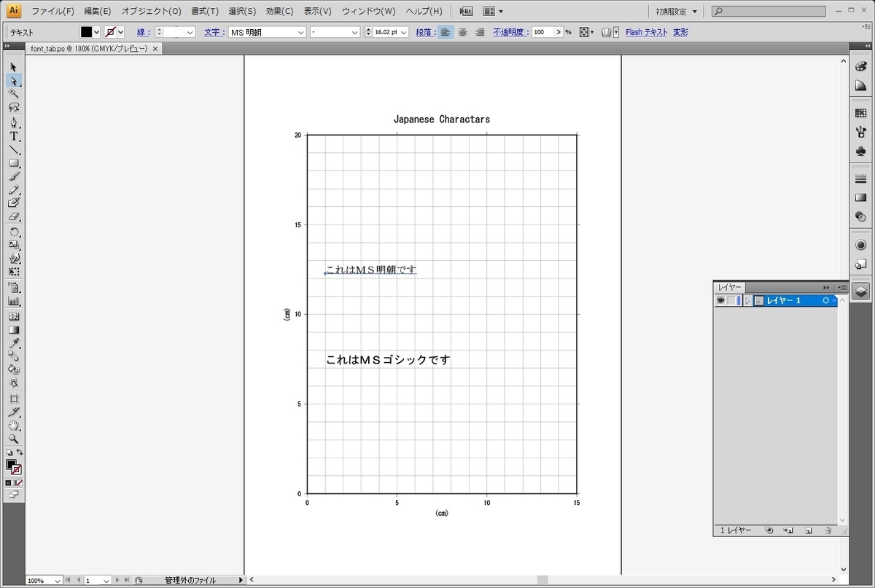Set paragraph alignment to center

(462, 32)
